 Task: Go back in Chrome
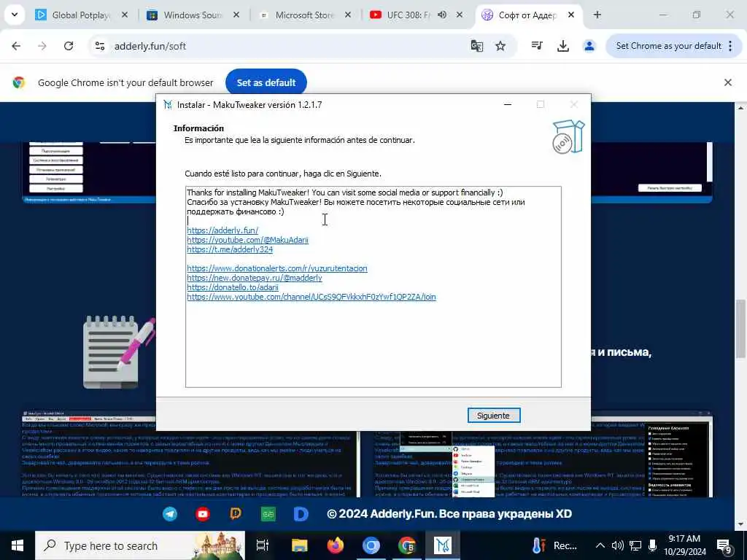[x=16, y=46]
